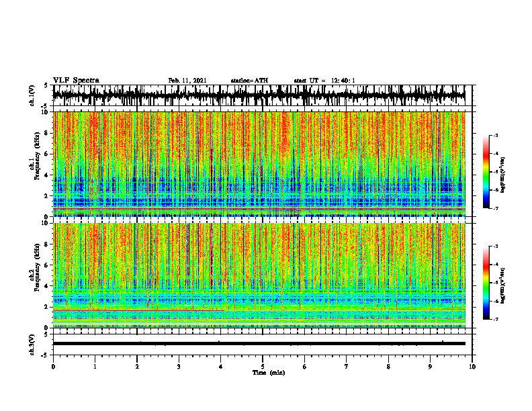532x411 pixels.
Task: Click the "2" kHz tick of ch.2 spectrogram
Action: [x=47, y=307]
